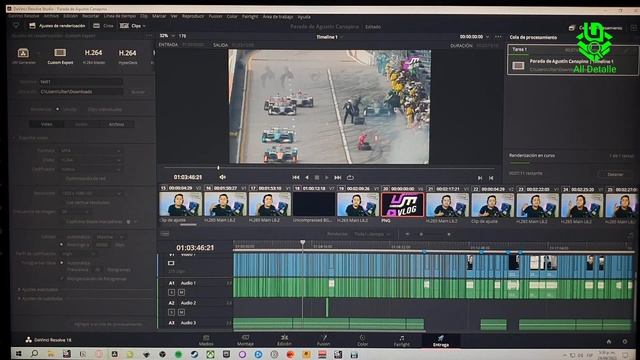640x360 pixels.
Task: Select the Video settings tab
Action: pyautogui.click(x=47, y=124)
